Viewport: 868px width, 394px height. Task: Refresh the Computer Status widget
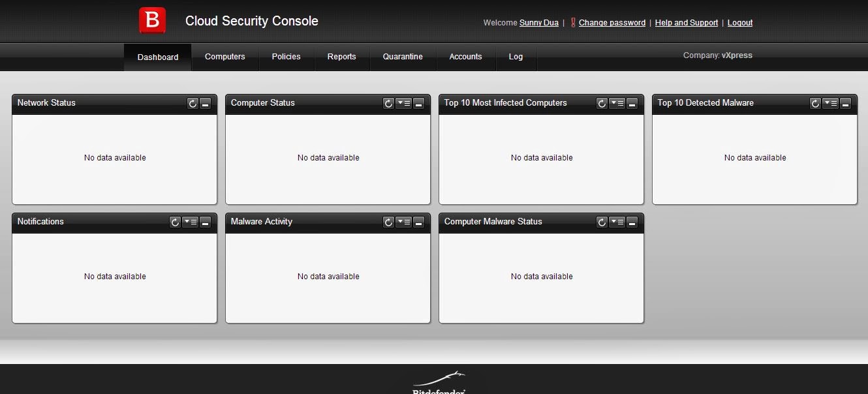click(x=388, y=104)
